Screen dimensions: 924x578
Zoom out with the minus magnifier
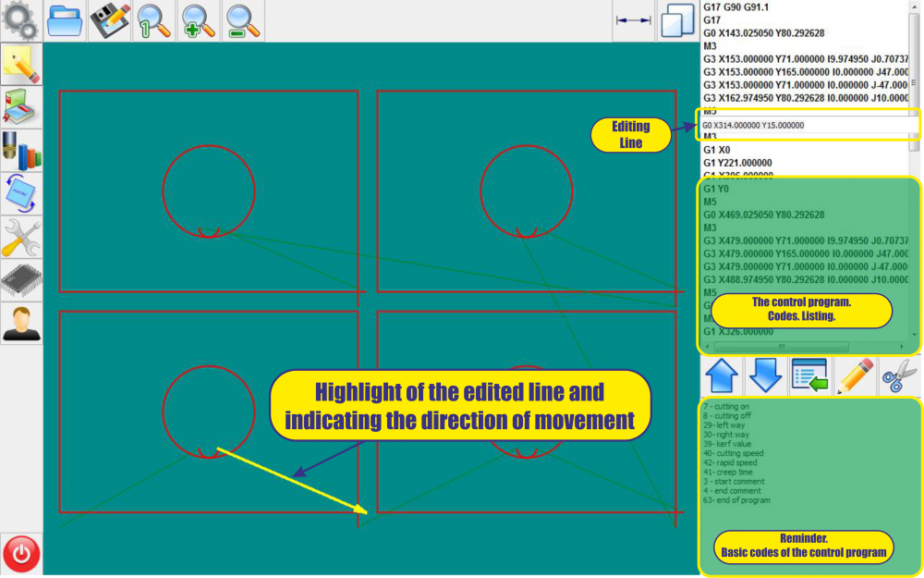242,20
